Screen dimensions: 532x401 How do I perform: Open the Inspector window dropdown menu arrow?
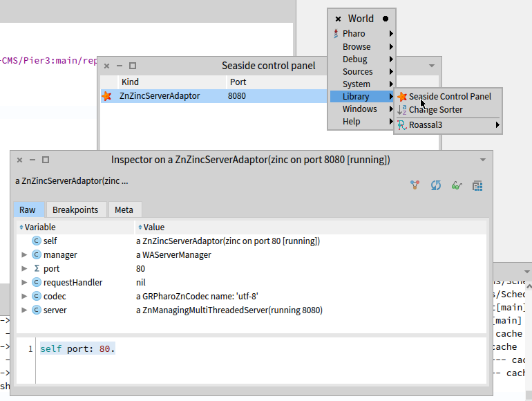pos(483,160)
